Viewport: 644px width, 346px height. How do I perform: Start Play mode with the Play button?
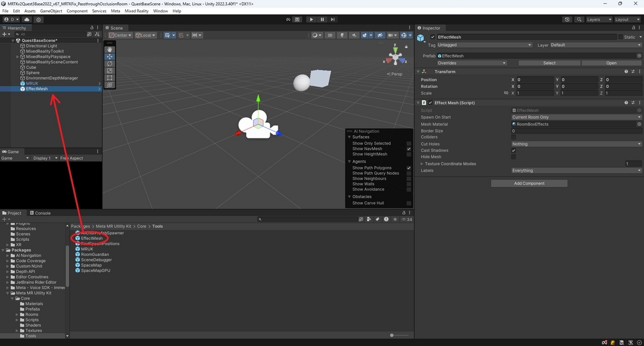click(x=311, y=19)
